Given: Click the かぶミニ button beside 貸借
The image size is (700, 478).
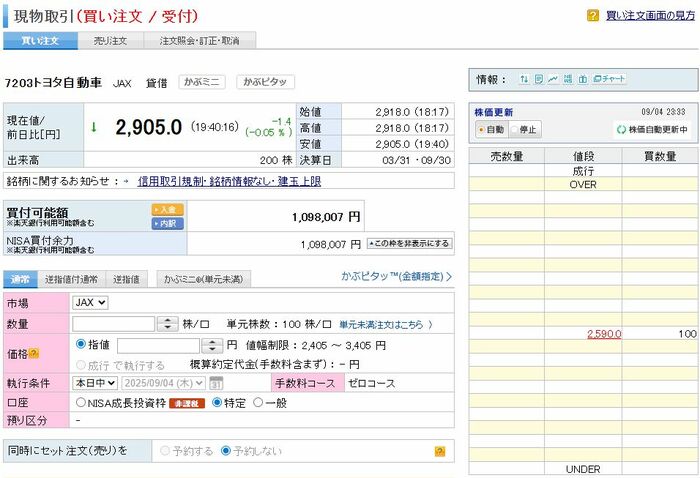Looking at the screenshot, I should coord(202,82).
